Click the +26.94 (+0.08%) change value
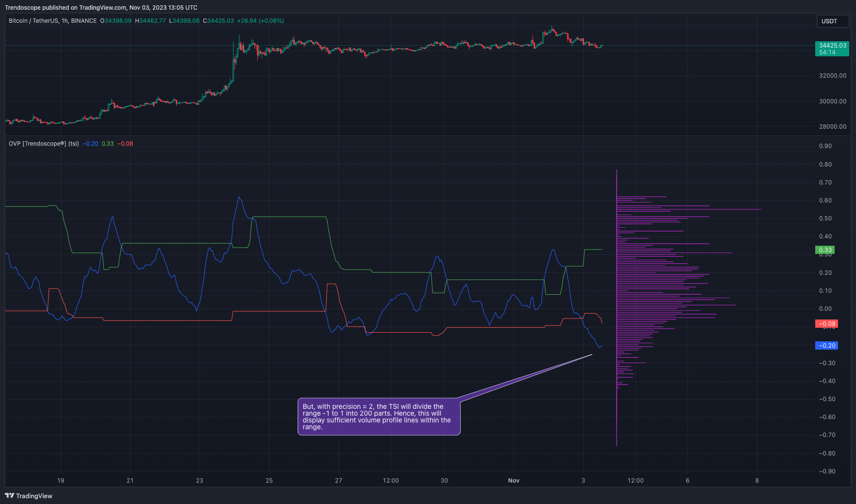 tap(260, 21)
